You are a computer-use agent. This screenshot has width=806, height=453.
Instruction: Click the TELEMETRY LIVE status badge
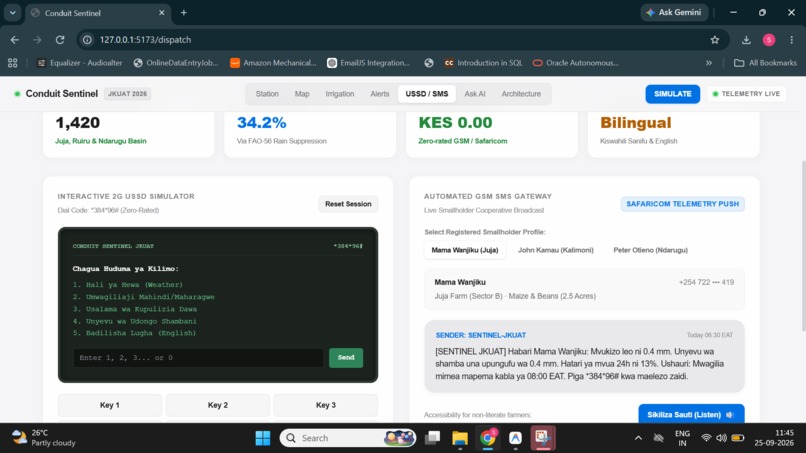pyautogui.click(x=746, y=94)
